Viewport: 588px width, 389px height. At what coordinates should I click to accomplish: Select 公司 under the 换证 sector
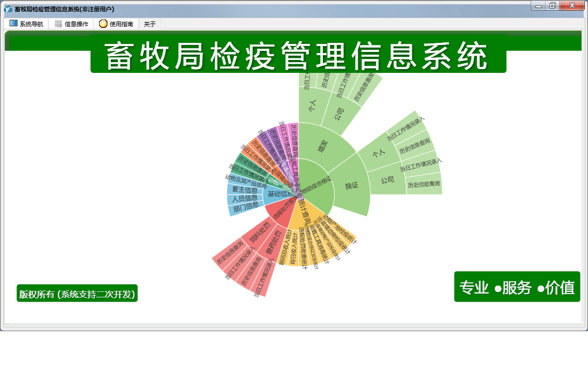tap(387, 179)
